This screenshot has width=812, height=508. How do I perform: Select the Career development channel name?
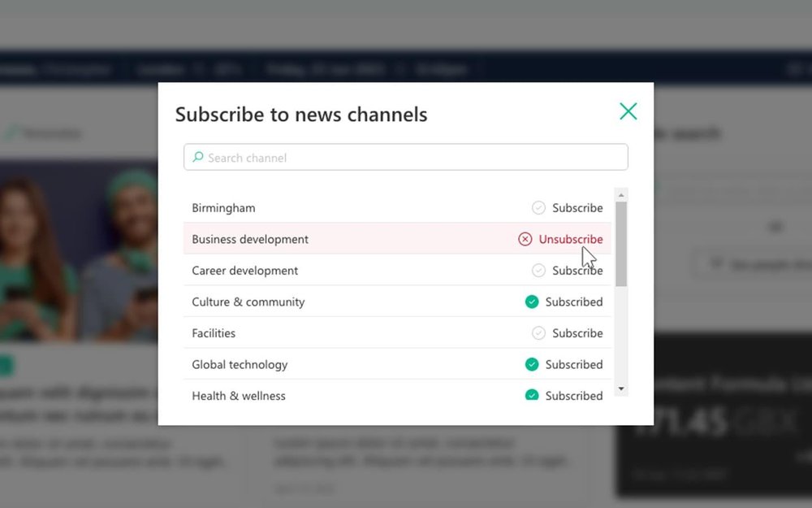(245, 271)
